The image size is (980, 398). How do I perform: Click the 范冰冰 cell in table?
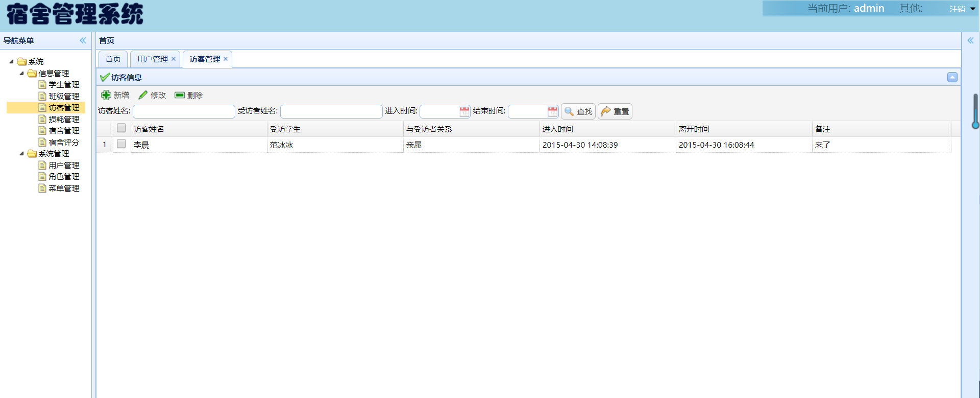[x=335, y=145]
